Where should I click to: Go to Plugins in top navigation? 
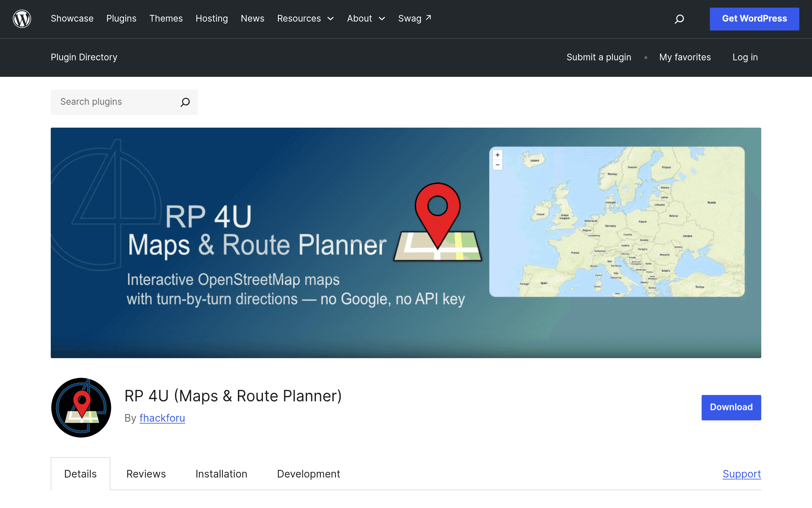pos(121,18)
